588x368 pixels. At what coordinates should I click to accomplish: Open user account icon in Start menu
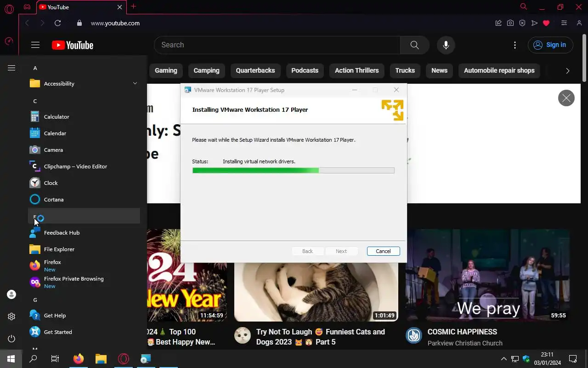tap(11, 294)
